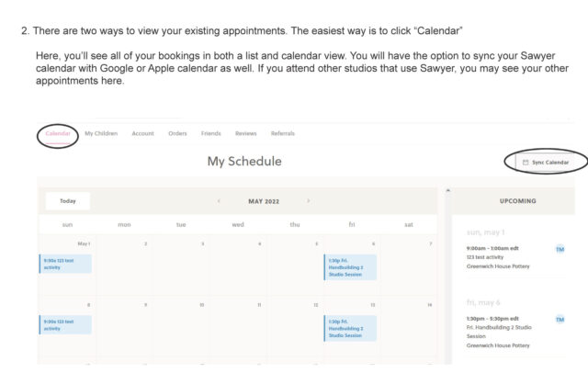Open the Calendar tab
This screenshot has height=373, width=588.
pyautogui.click(x=58, y=133)
